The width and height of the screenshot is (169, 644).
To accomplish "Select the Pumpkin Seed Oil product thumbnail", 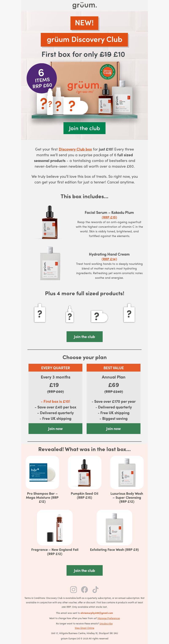I will 84,472.
